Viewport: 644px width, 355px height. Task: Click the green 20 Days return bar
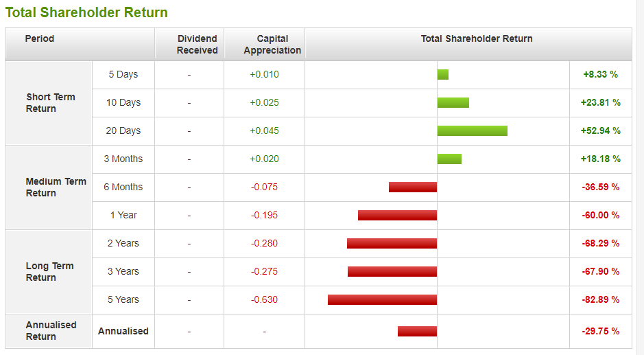(473, 131)
